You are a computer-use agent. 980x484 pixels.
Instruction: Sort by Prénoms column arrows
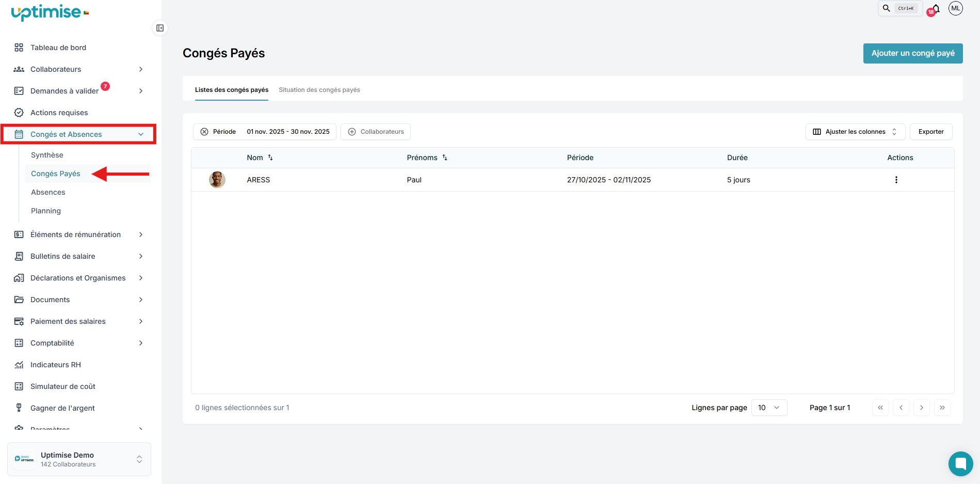(445, 158)
